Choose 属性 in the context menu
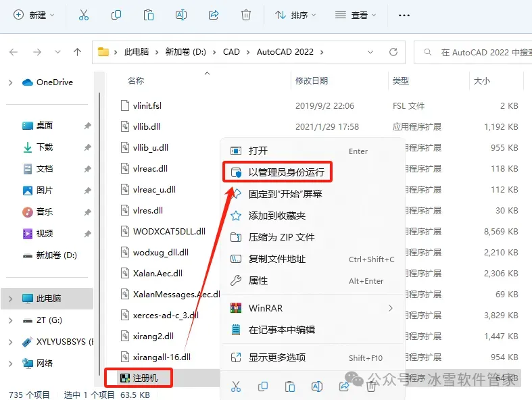This screenshot has width=532, height=400. click(312, 280)
